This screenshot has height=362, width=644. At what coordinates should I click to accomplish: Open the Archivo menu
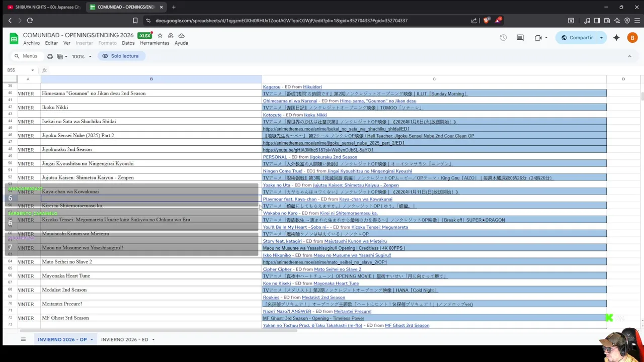click(x=31, y=43)
